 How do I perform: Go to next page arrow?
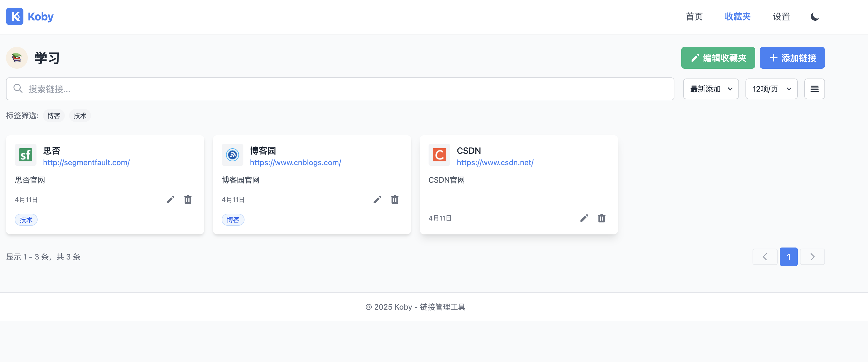pos(812,257)
